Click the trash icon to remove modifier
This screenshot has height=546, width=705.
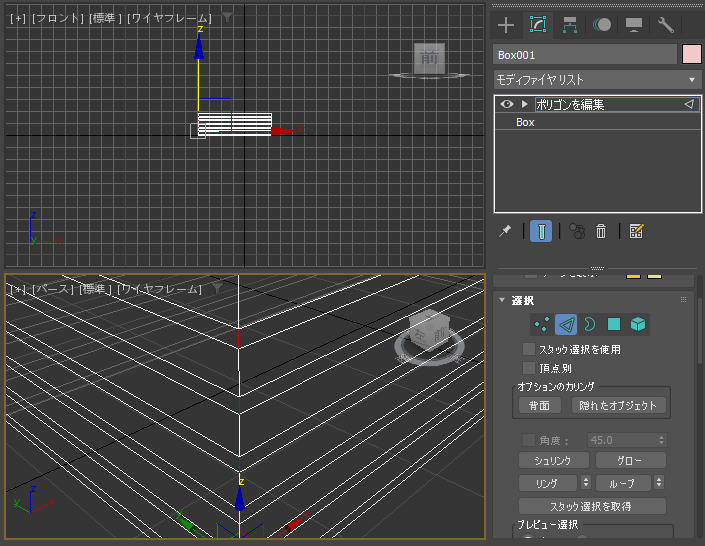coord(601,231)
